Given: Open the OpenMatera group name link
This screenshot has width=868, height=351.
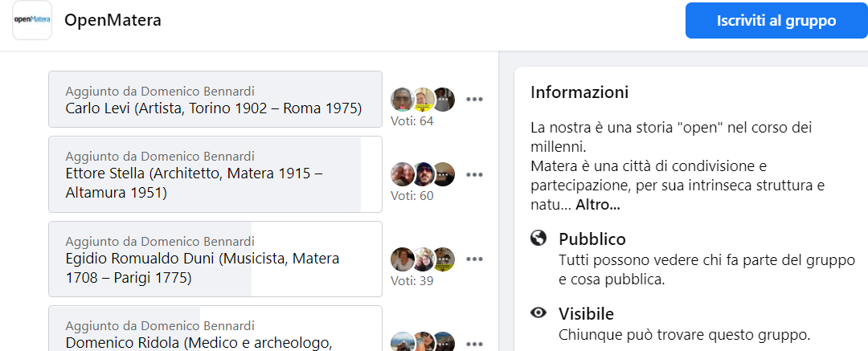Looking at the screenshot, I should [113, 21].
